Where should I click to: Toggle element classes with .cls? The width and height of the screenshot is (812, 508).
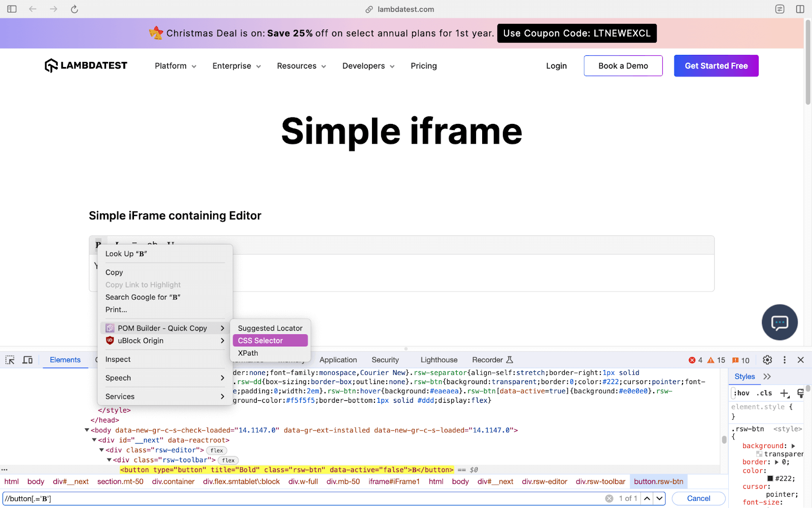[x=764, y=393]
